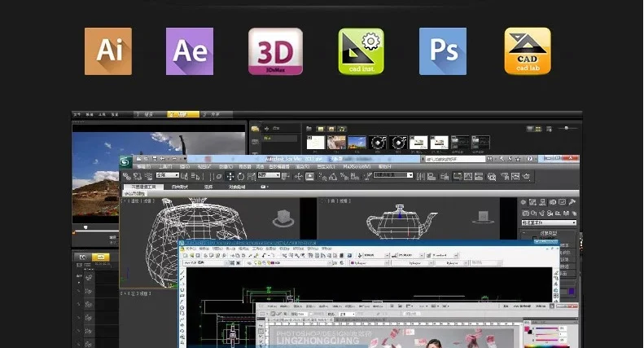This screenshot has height=348, width=644.
Task: Select the first music disc thumbnail in library
Action: pyautogui.click(x=378, y=143)
